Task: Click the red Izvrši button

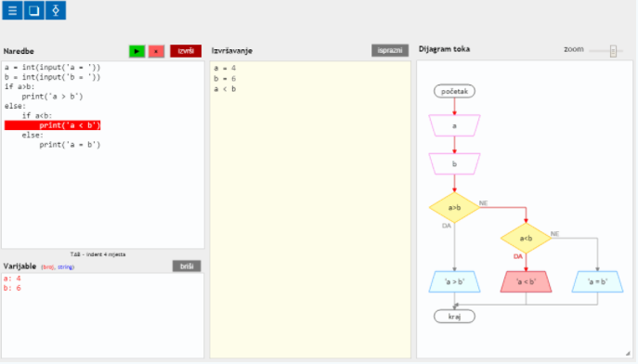Action: click(x=186, y=51)
